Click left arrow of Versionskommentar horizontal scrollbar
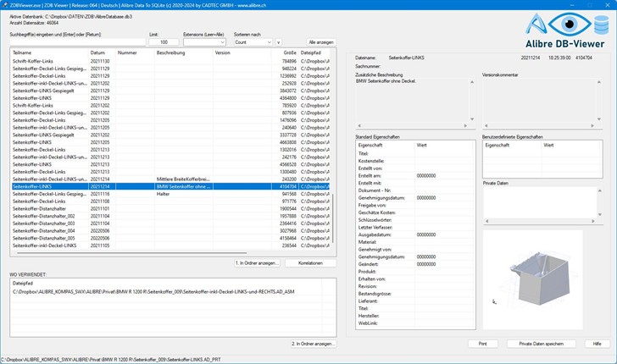 [x=486, y=126]
